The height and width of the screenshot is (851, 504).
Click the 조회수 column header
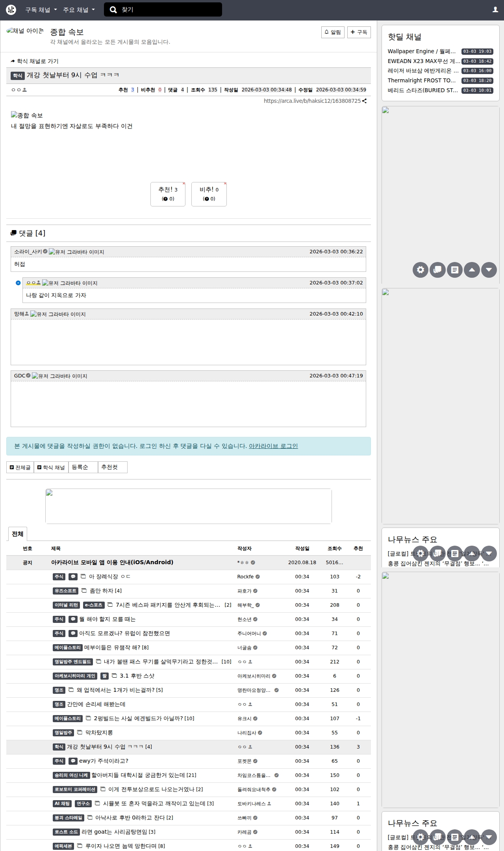coord(334,548)
